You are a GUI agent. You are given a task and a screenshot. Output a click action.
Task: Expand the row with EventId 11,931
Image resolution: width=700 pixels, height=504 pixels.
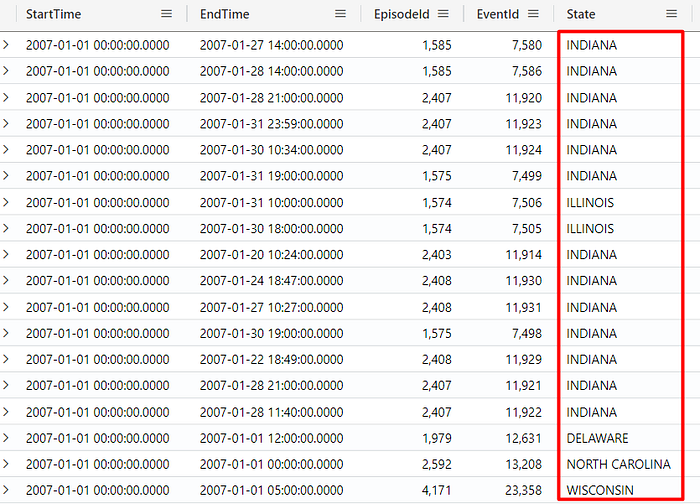coord(6,307)
